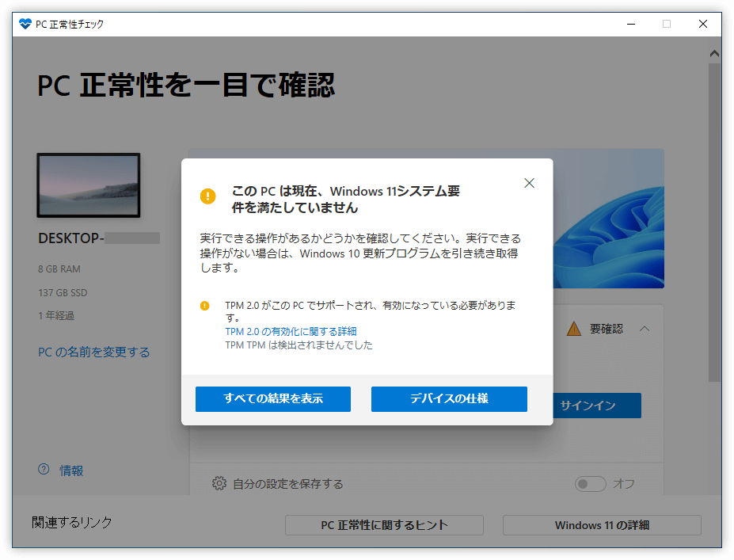Click the 要確認 status label
734x560 pixels.
[607, 329]
